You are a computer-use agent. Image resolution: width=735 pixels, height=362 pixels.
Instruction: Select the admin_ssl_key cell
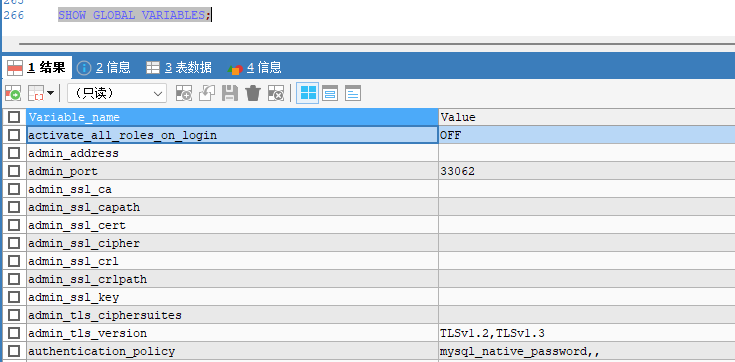click(x=232, y=297)
